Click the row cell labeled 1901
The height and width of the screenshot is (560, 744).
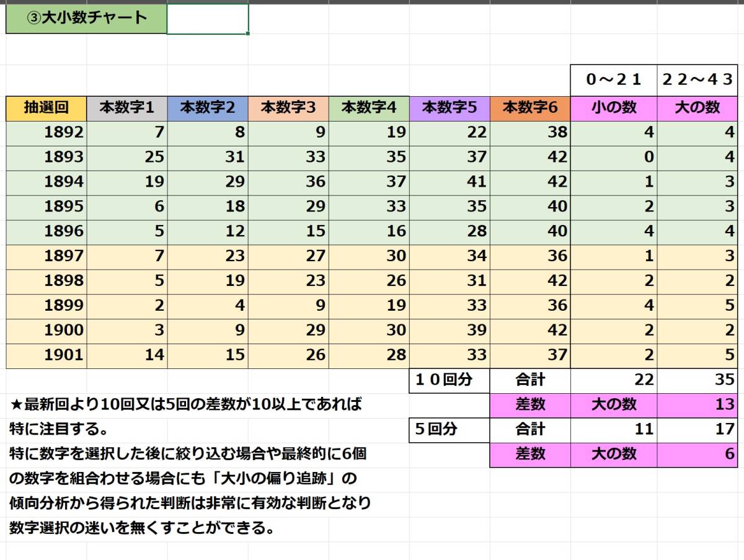pos(45,355)
